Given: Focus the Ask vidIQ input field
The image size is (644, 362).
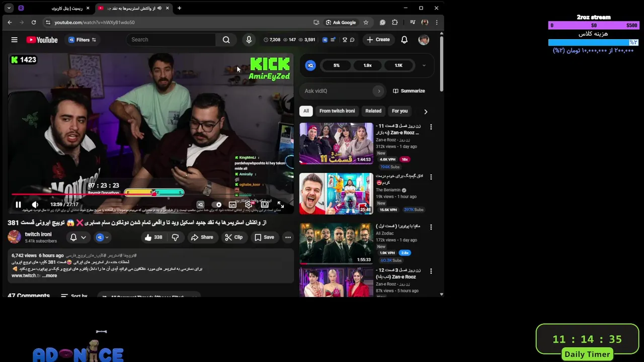Looking at the screenshot, I should (338, 91).
